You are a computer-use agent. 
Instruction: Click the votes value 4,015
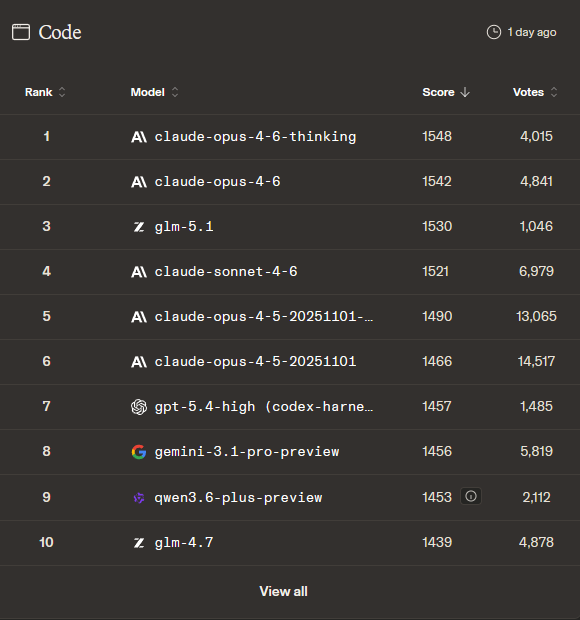tap(537, 136)
